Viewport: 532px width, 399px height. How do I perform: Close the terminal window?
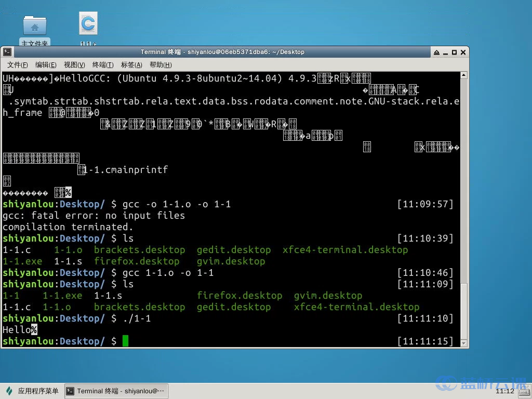pos(463,52)
